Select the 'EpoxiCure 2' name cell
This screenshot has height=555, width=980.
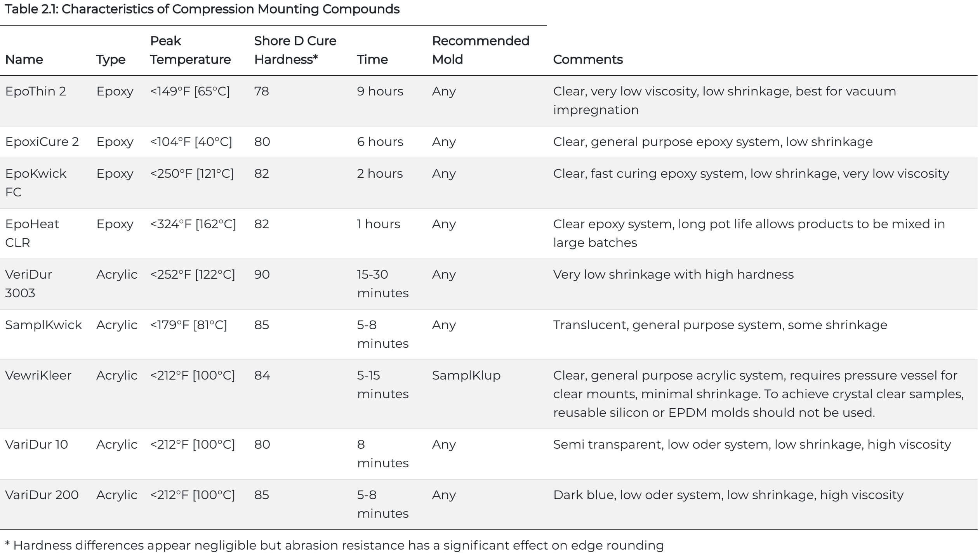point(42,142)
